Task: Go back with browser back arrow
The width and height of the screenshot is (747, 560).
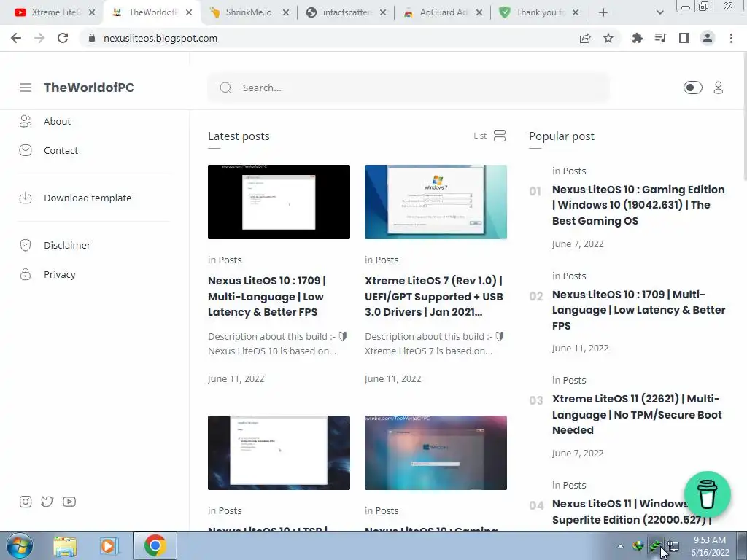Action: pyautogui.click(x=16, y=38)
